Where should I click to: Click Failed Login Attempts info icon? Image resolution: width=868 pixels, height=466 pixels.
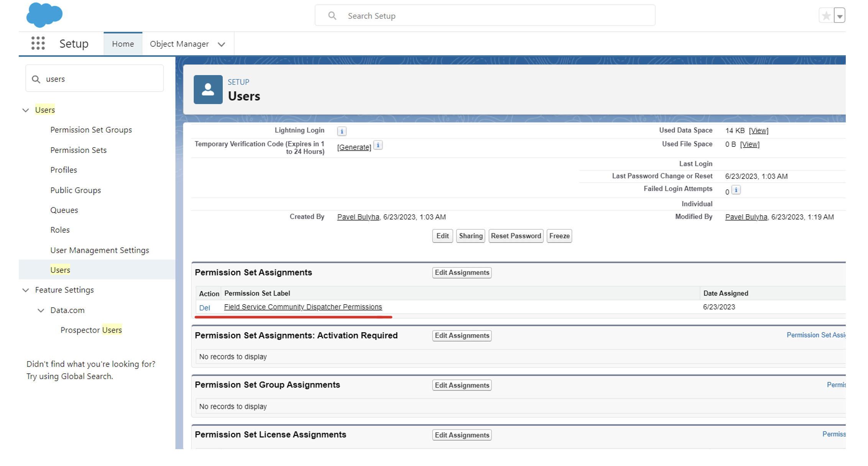pos(736,190)
